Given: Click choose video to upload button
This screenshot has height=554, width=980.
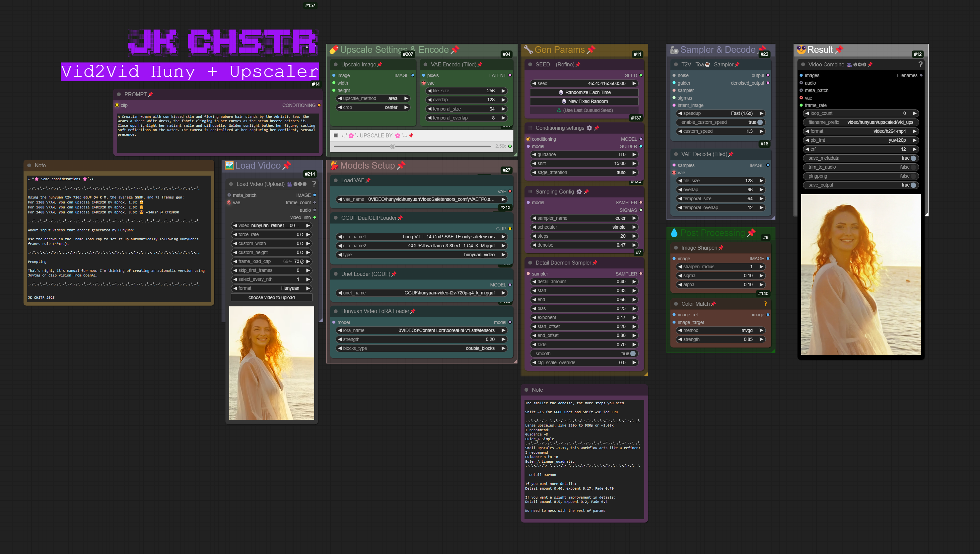Looking at the screenshot, I should pyautogui.click(x=271, y=297).
